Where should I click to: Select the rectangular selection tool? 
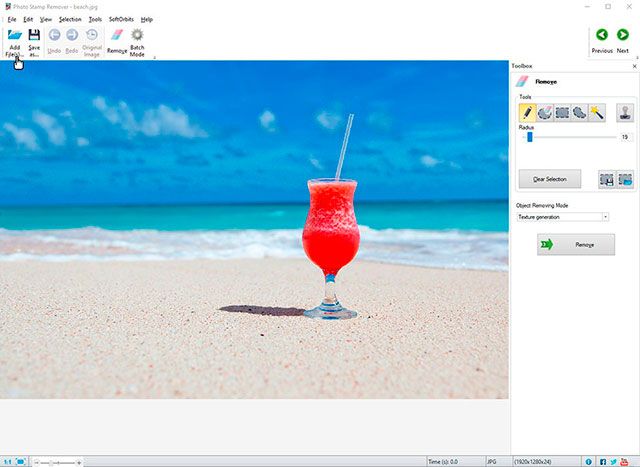point(562,113)
